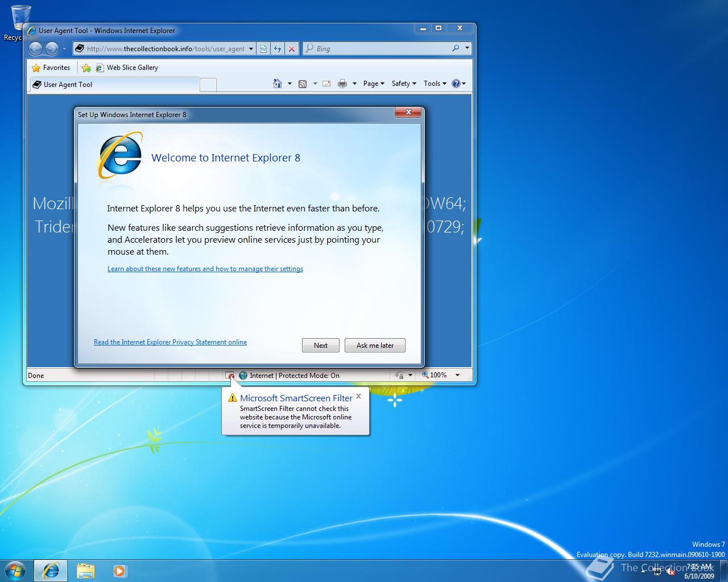Click the SmartScreen balloon warning icon

click(x=232, y=398)
